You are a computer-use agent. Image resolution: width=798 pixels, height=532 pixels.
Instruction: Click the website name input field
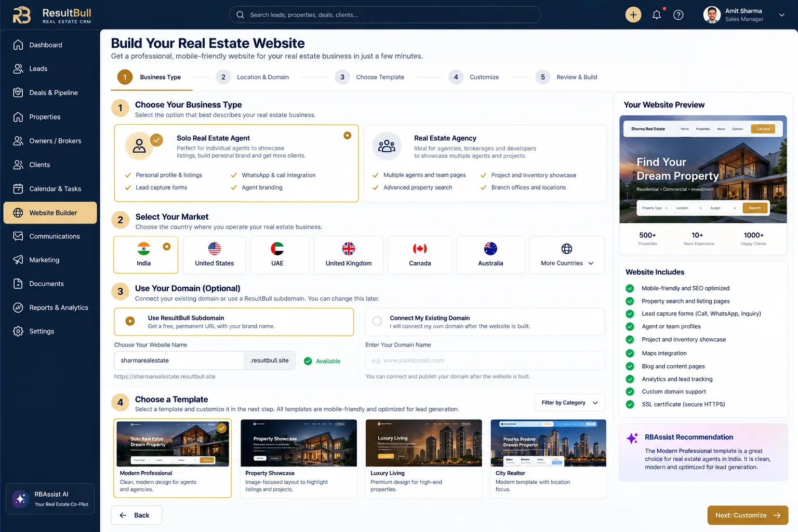[179, 361]
